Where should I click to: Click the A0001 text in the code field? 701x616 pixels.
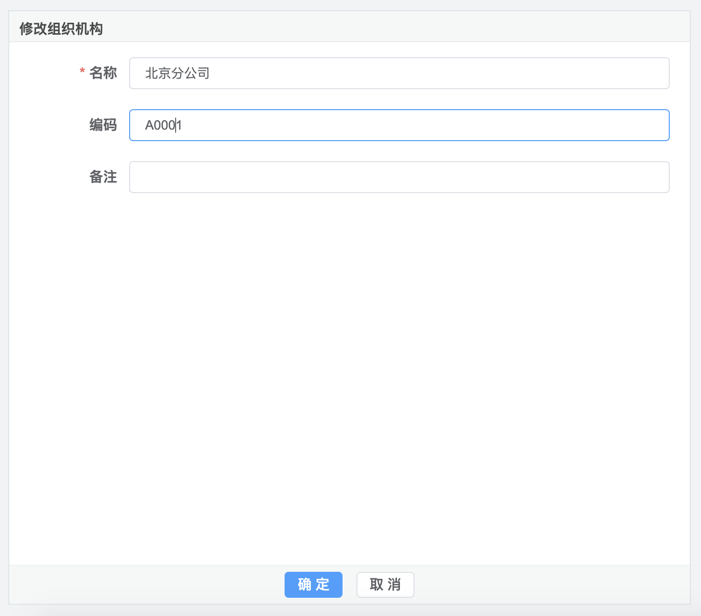click(163, 125)
